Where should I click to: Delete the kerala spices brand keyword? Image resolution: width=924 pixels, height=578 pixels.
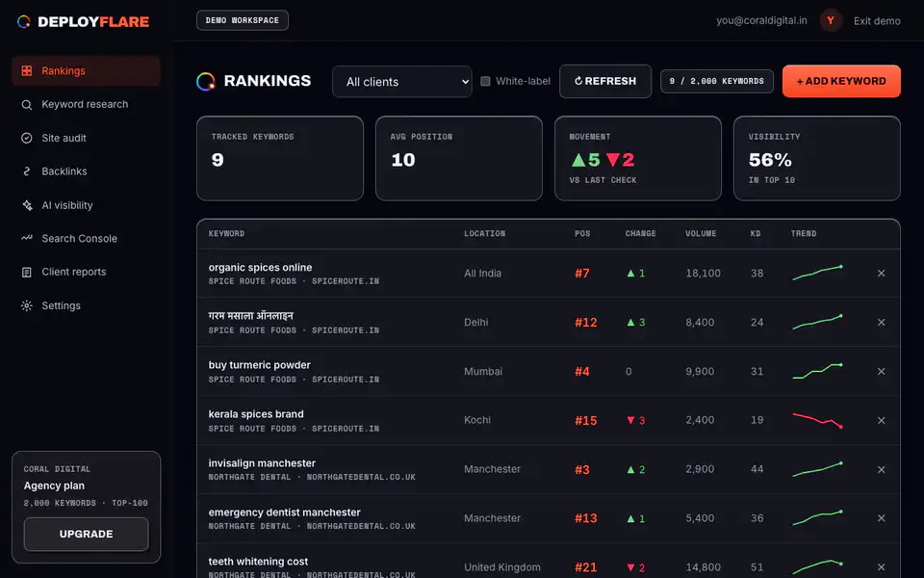click(x=881, y=421)
